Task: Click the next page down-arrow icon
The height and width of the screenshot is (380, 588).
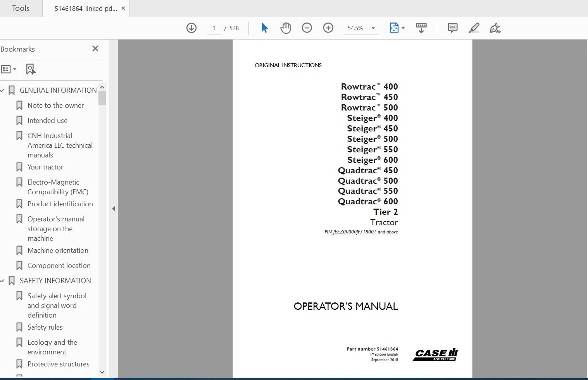Action: pos(191,28)
